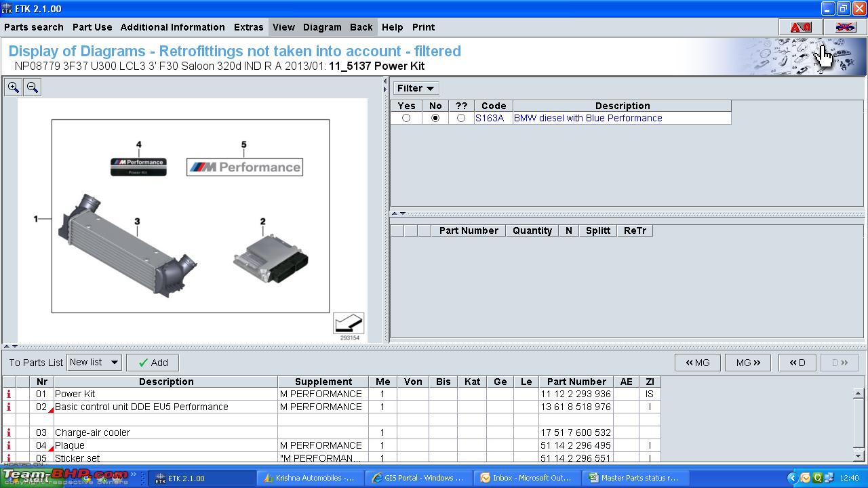
Task: Open the Help menu
Action: pyautogui.click(x=392, y=27)
